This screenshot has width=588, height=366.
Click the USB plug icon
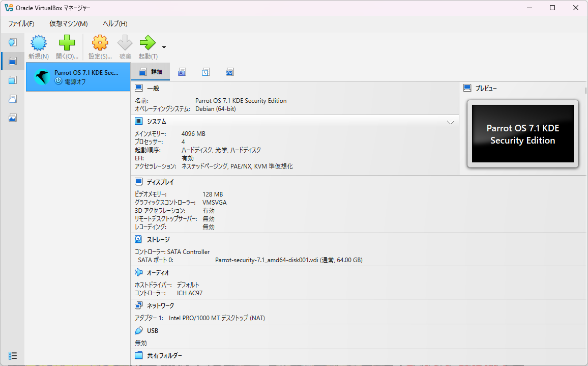pyautogui.click(x=139, y=330)
